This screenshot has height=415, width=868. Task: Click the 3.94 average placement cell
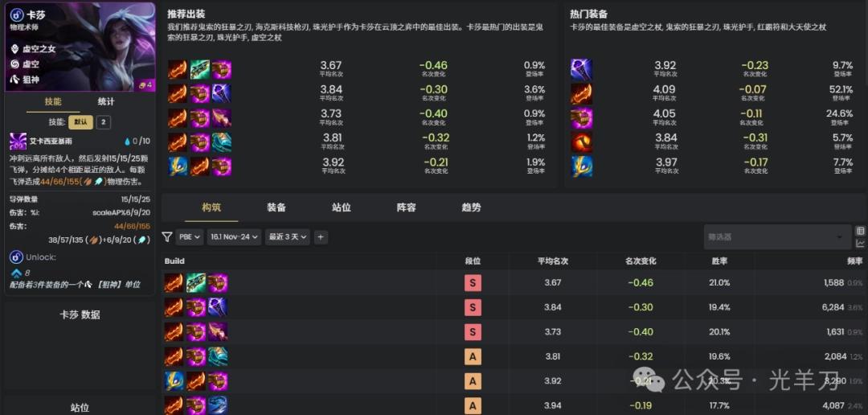click(553, 405)
